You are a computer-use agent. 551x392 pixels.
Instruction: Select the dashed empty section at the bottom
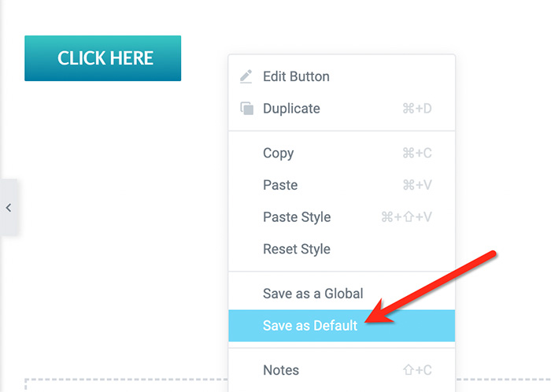coord(127,386)
